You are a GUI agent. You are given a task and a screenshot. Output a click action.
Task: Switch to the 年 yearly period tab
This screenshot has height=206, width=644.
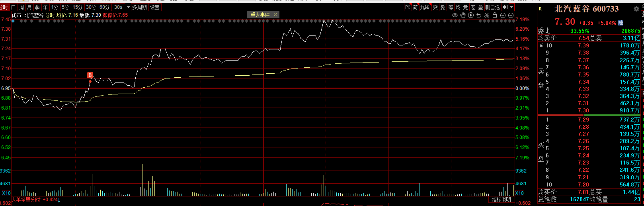pos(45,7)
